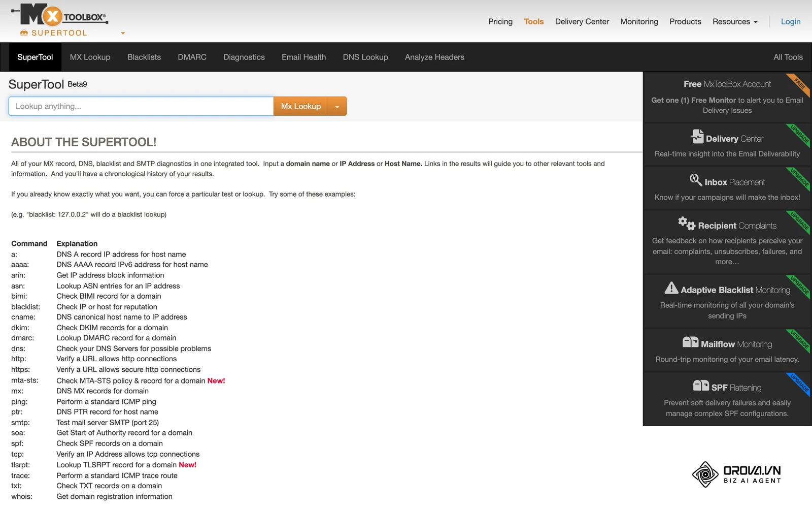
Task: Open Products in the top menu
Action: 685,21
